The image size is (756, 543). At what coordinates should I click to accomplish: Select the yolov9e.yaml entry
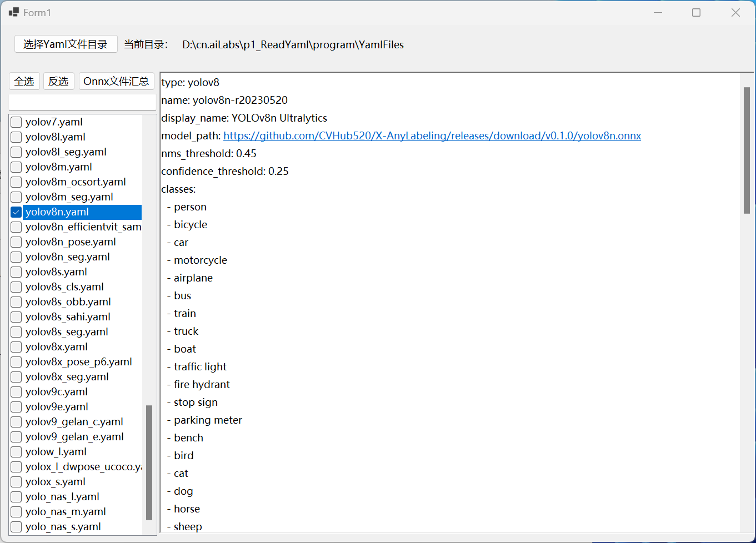click(x=57, y=407)
